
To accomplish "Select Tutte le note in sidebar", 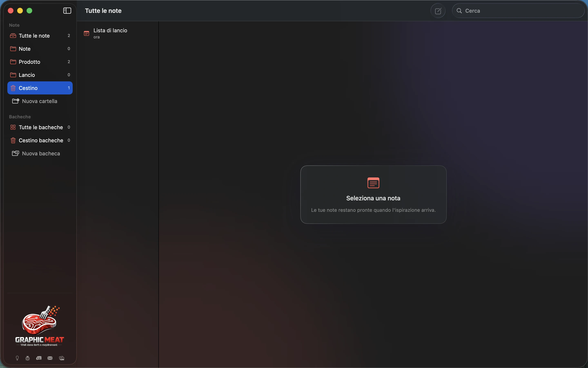I will click(x=40, y=36).
